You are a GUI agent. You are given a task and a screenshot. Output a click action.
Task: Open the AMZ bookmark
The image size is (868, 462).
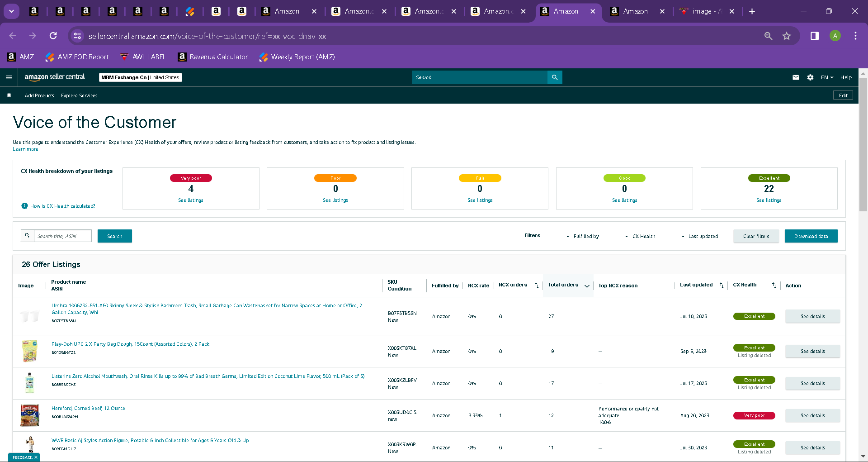coord(21,57)
